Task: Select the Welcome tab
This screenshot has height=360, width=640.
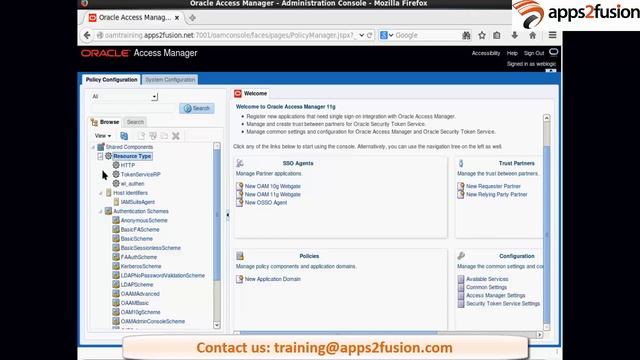Action: click(x=251, y=93)
